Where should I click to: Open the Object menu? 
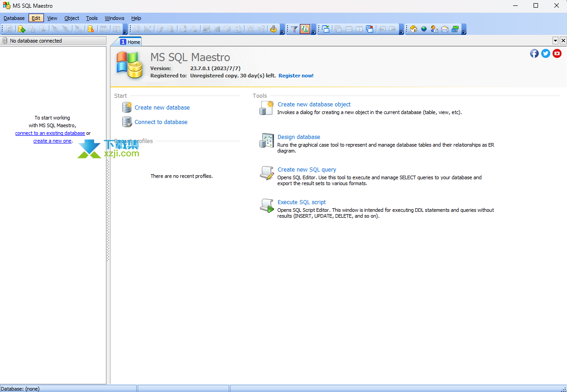click(x=72, y=18)
